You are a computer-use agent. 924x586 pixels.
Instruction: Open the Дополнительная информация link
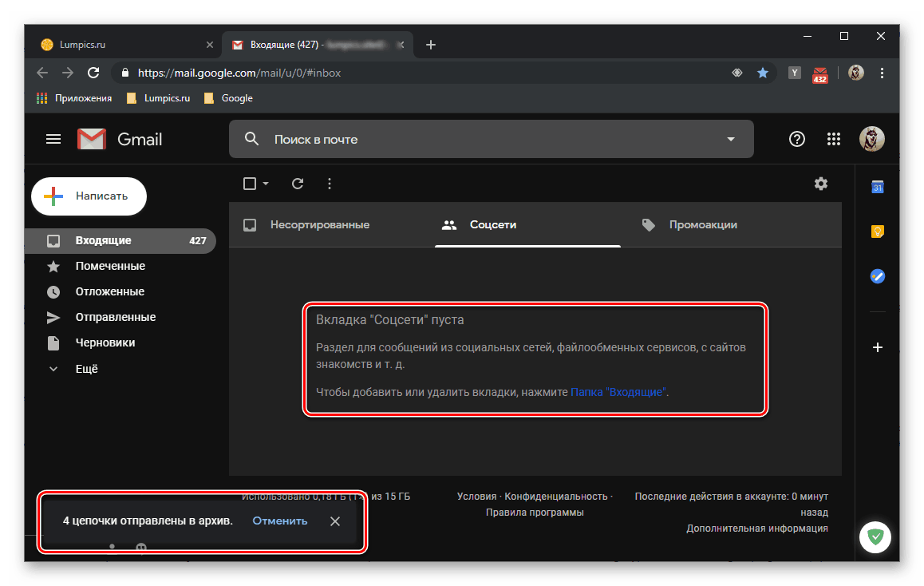[x=757, y=529]
